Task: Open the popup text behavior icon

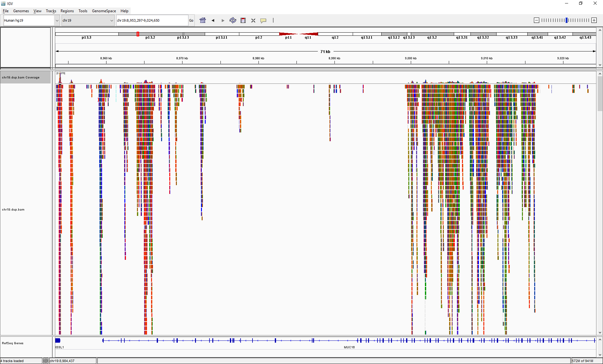Action: (263, 20)
